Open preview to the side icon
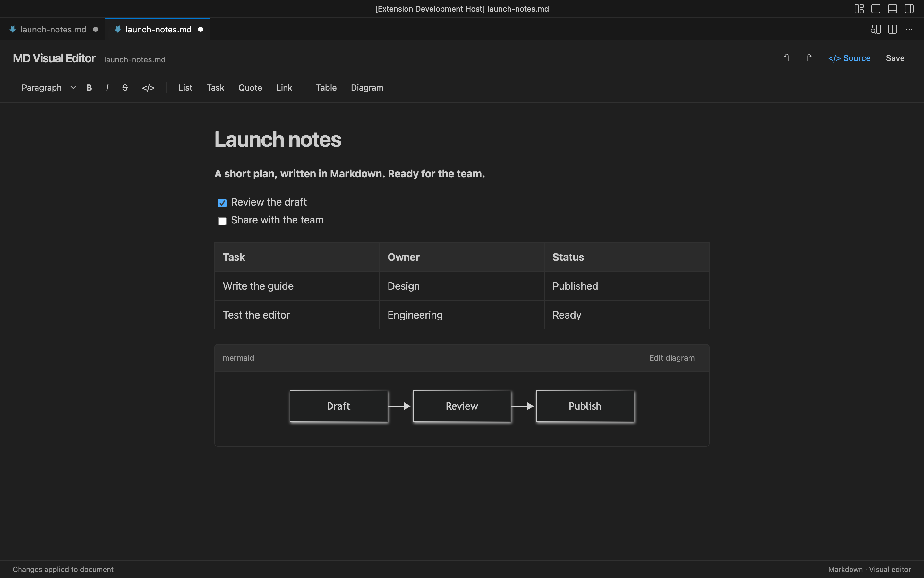 pyautogui.click(x=876, y=30)
